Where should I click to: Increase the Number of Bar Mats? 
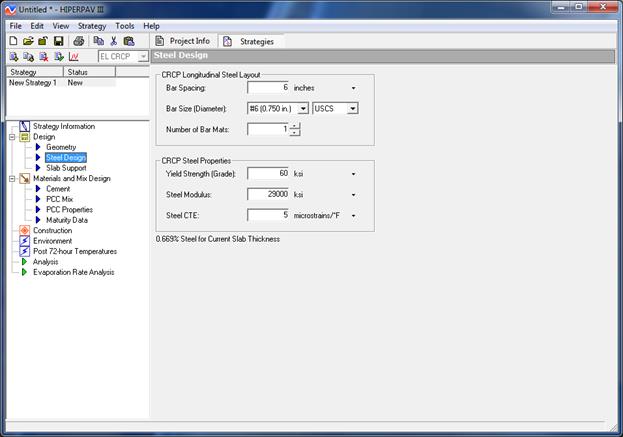click(294, 126)
